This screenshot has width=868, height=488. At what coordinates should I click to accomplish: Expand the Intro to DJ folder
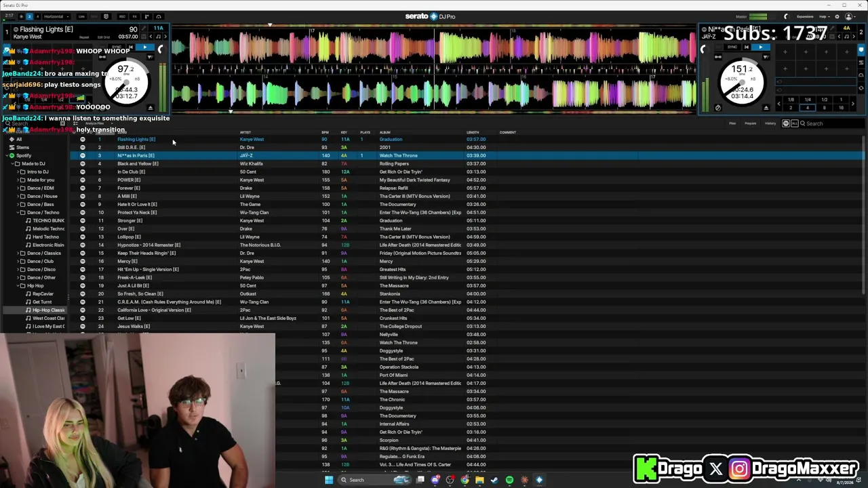tap(18, 171)
